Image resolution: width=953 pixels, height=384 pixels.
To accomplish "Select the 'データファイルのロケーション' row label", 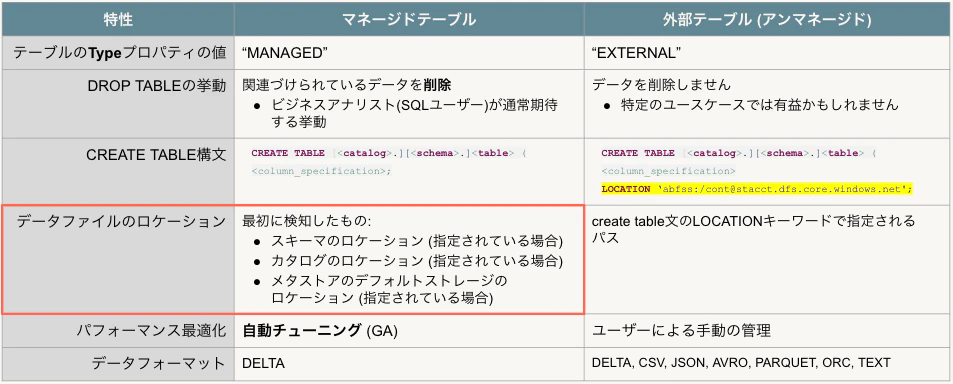I will pyautogui.click(x=122, y=221).
